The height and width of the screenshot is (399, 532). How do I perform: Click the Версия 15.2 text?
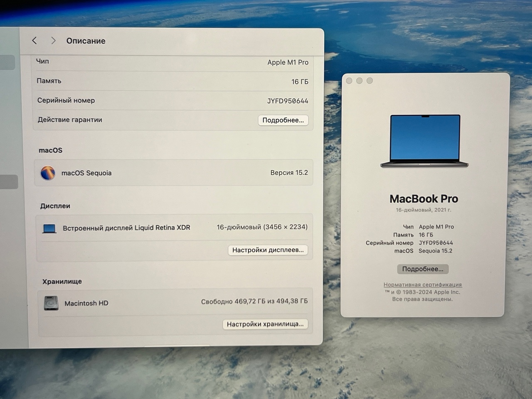tap(289, 172)
